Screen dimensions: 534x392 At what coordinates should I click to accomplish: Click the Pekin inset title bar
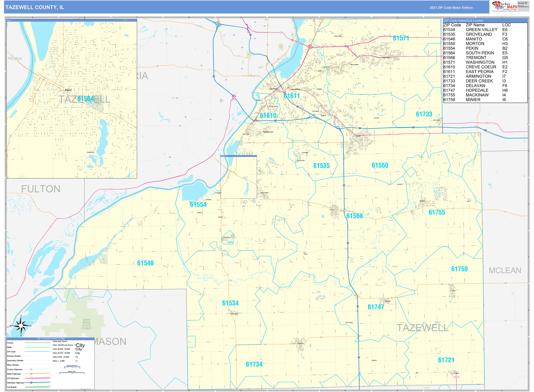tap(71, 21)
